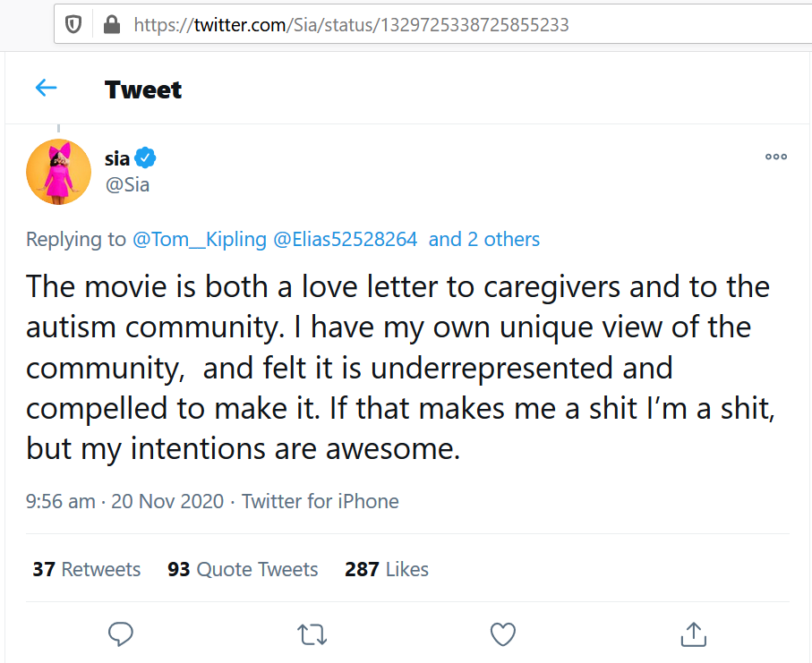Click the 9:56 am tweet timestamp

tap(60, 501)
